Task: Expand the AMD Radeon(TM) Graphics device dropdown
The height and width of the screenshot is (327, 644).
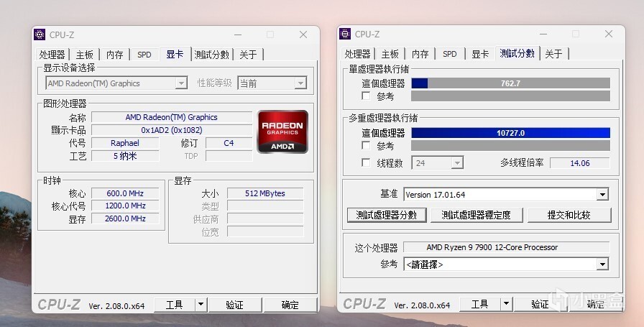Action: pos(180,83)
